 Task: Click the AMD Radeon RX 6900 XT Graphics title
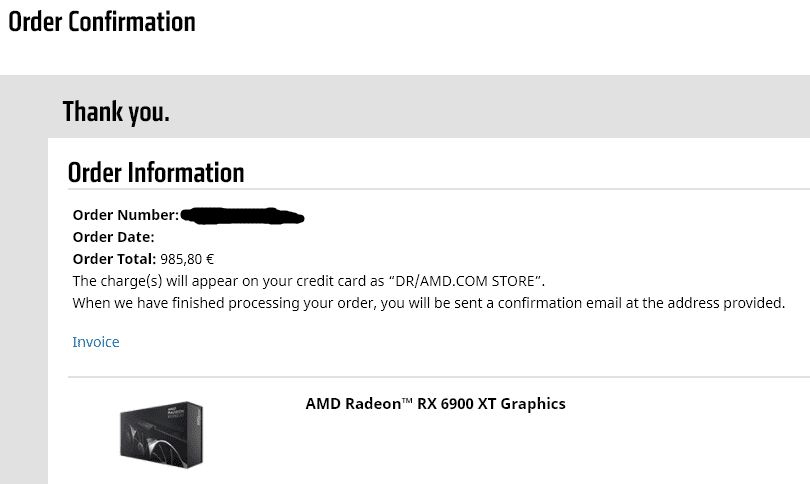pos(435,403)
